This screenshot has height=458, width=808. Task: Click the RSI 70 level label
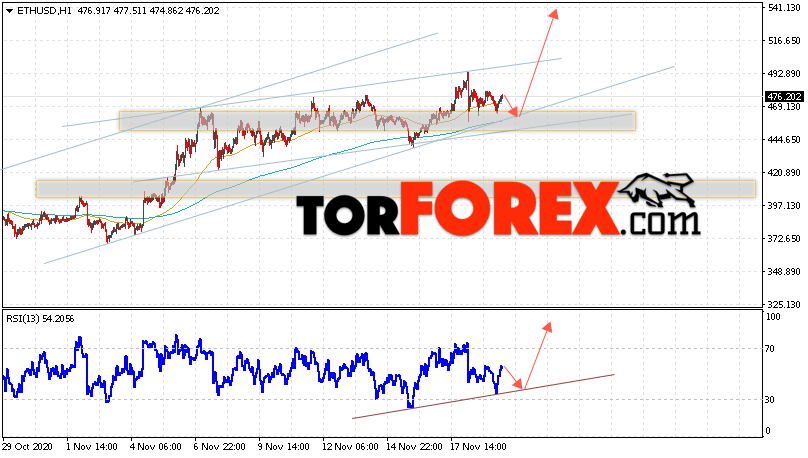pos(770,349)
